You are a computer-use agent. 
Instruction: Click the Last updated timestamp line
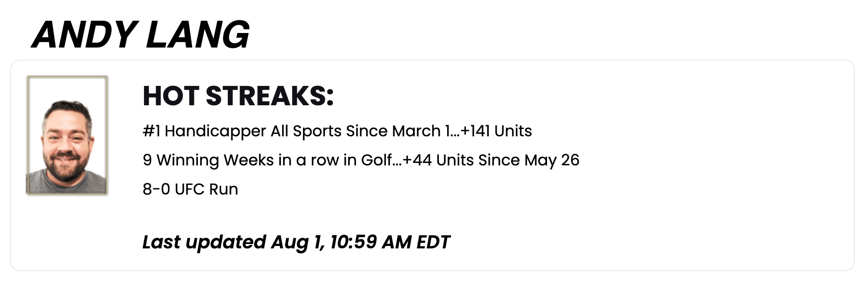(x=296, y=242)
